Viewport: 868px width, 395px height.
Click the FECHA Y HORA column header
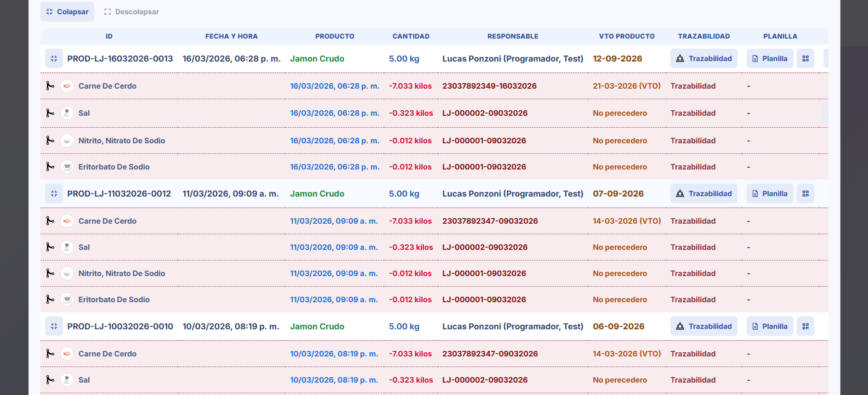point(231,36)
